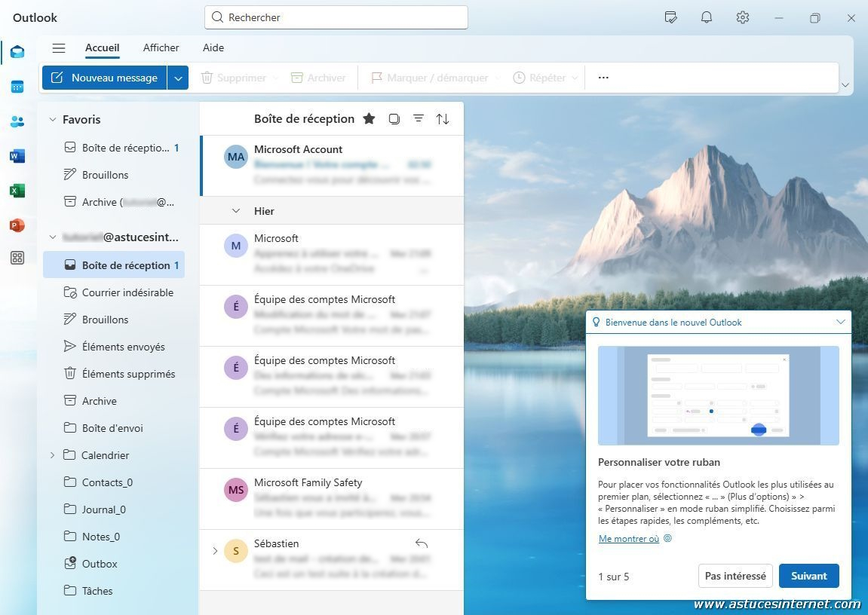Image resolution: width=868 pixels, height=615 pixels.
Task: Open the Calendar app icon
Action: tap(17, 87)
